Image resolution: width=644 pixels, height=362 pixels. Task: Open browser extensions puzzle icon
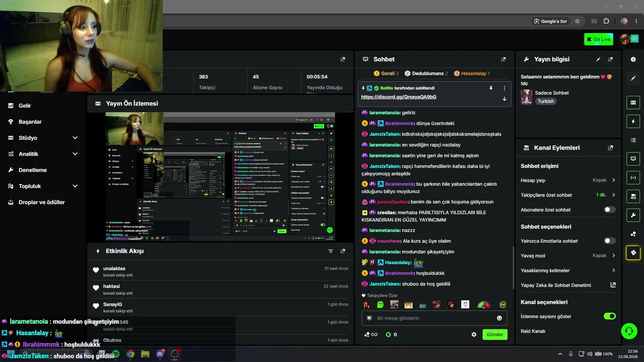click(x=606, y=21)
